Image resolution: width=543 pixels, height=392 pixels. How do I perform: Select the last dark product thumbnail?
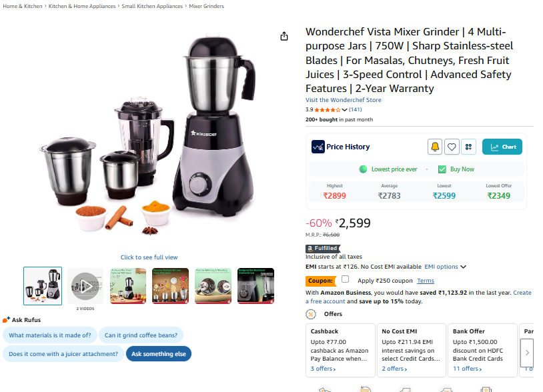tap(256, 286)
